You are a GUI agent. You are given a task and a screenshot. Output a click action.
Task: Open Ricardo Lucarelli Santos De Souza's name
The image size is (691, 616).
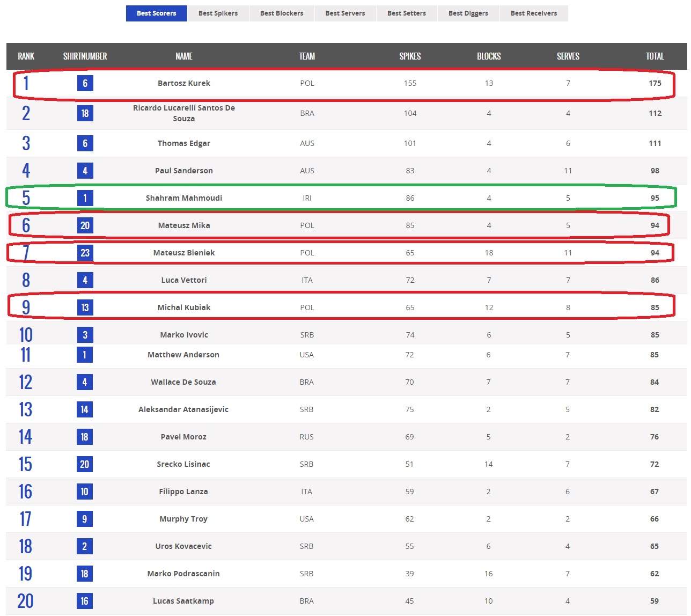pos(184,113)
